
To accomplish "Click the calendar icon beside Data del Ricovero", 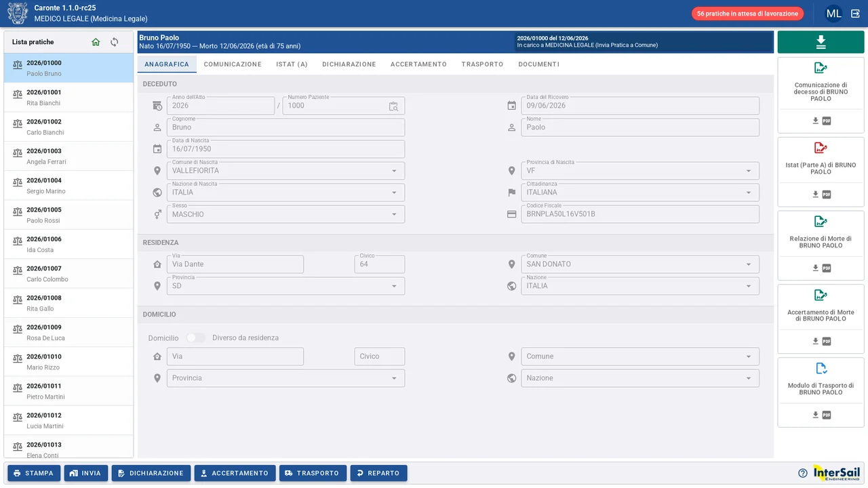I will point(512,106).
